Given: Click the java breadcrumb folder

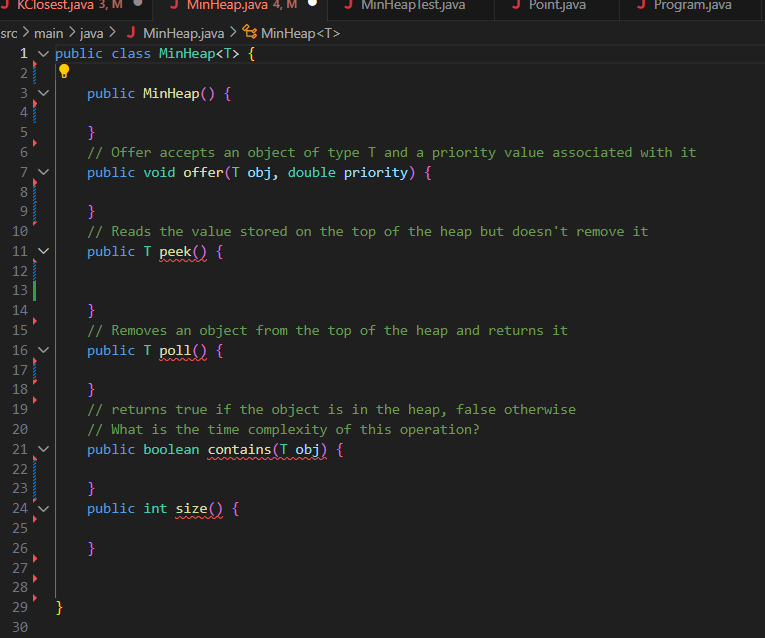Looking at the screenshot, I should coord(91,33).
